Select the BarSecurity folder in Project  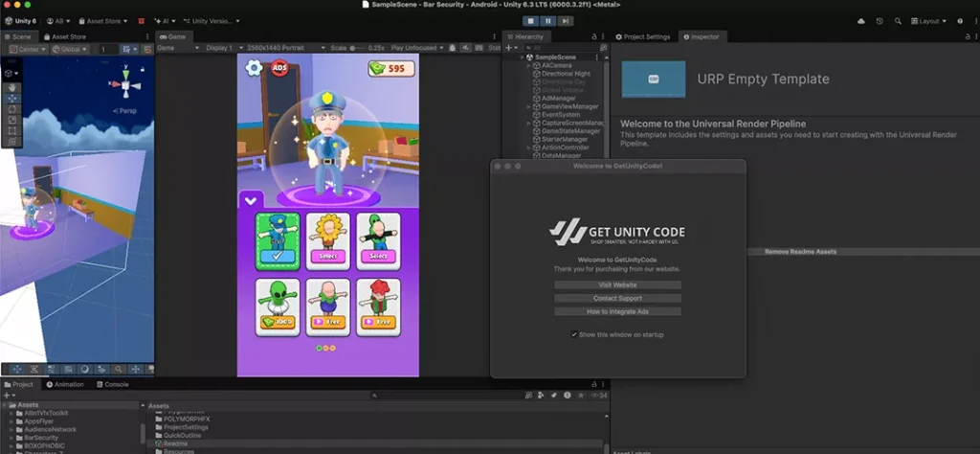(40, 438)
